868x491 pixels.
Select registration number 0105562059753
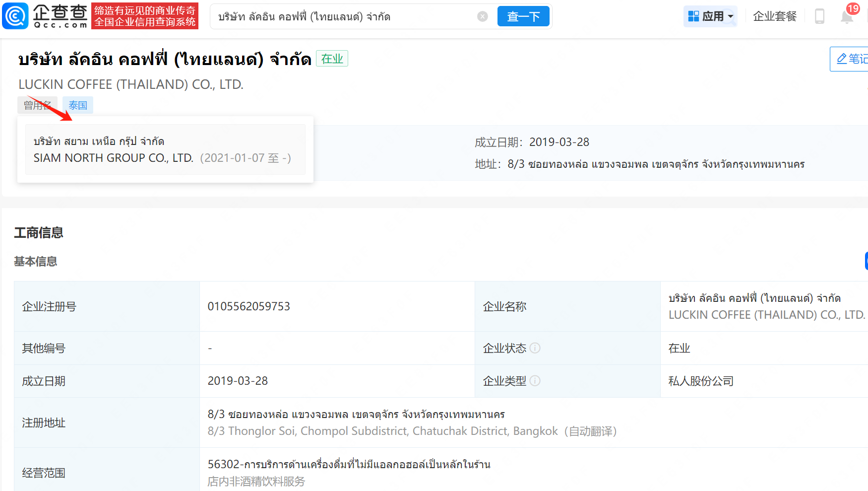[248, 306]
